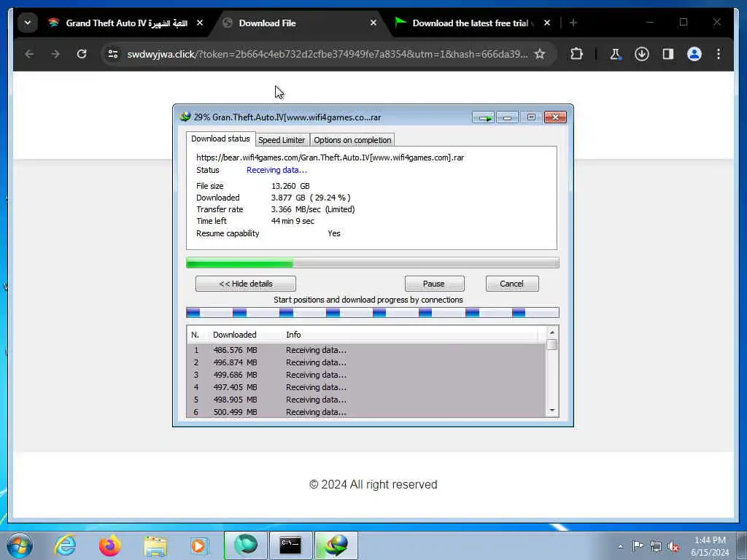The image size is (747, 560).
Task: Click the taskbar clock 1:44 PM
Action: pos(710,546)
